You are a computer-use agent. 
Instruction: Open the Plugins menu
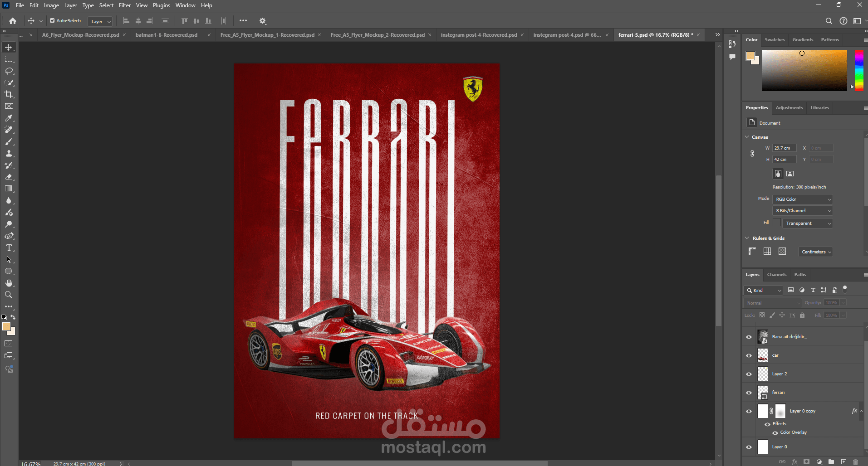click(162, 5)
